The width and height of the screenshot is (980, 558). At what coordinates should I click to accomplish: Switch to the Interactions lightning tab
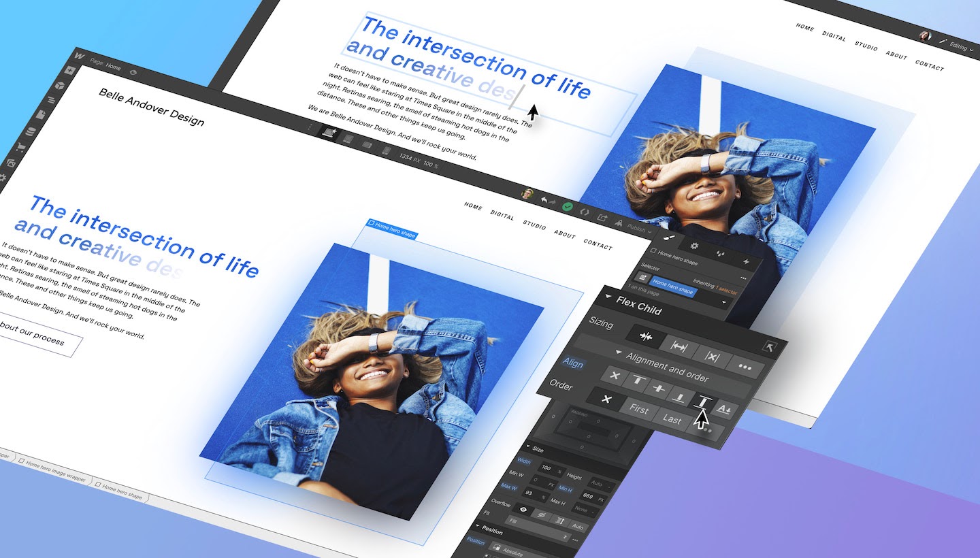[746, 261]
